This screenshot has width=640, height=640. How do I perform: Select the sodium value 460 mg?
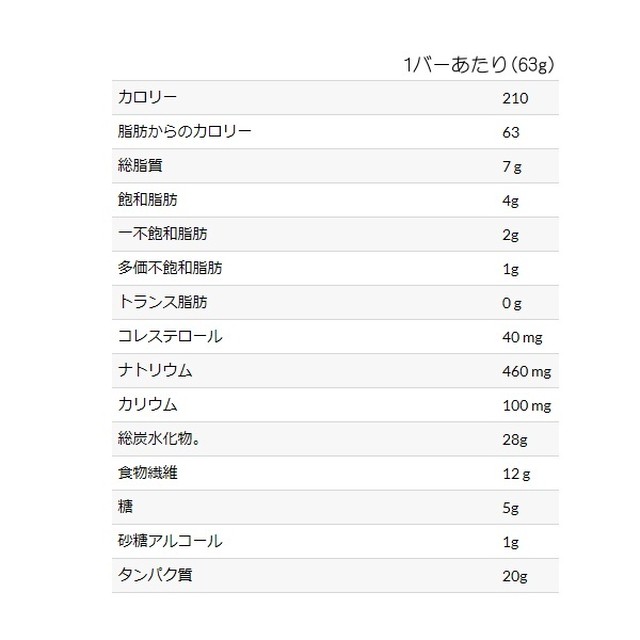tap(526, 371)
